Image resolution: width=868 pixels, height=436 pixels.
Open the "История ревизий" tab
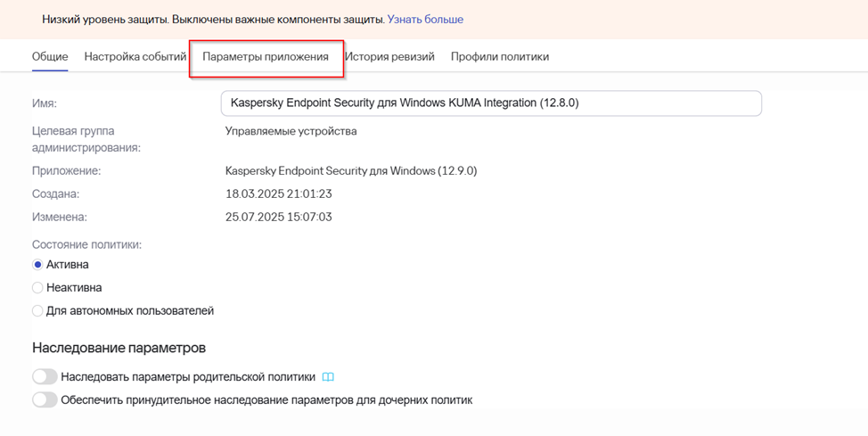click(x=389, y=57)
